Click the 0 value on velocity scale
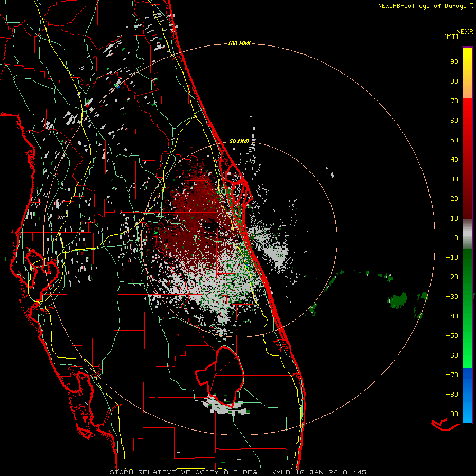Viewport: 476px width, 476px height. point(456,238)
